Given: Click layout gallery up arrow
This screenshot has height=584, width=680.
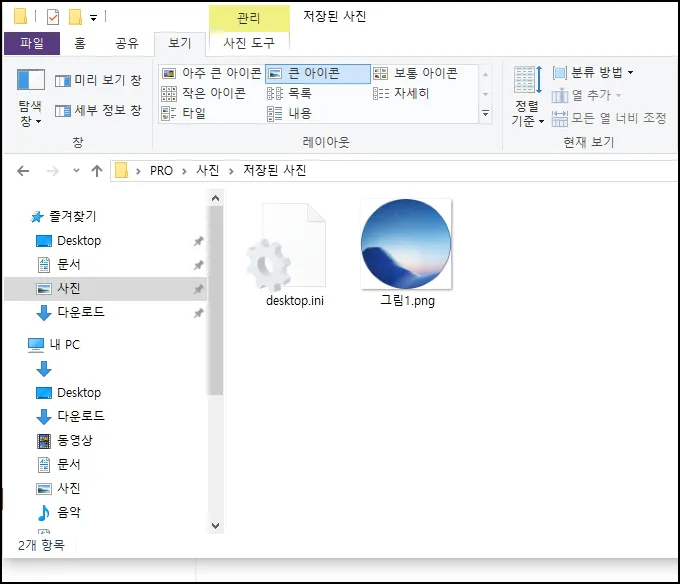Looking at the screenshot, I should [x=486, y=75].
